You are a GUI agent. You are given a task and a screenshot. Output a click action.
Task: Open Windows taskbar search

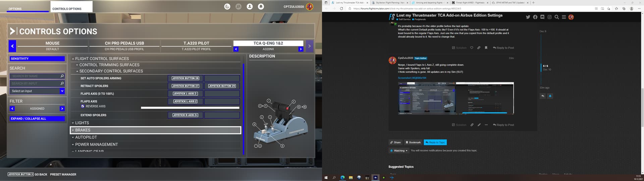(x=334, y=178)
